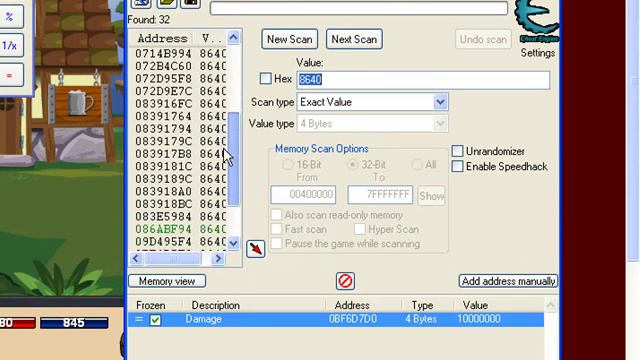Open Memory view
Viewport: 640px width, 360px height.
pyautogui.click(x=167, y=281)
